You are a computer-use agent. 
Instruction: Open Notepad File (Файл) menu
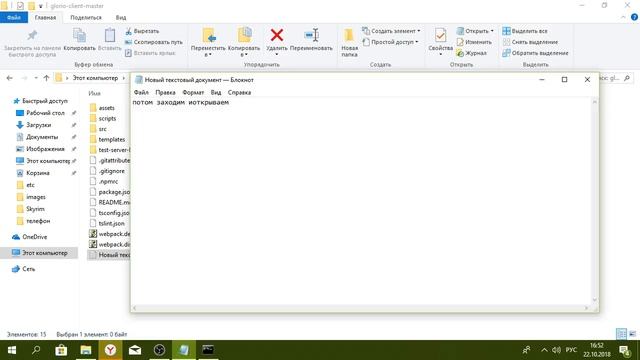141,93
